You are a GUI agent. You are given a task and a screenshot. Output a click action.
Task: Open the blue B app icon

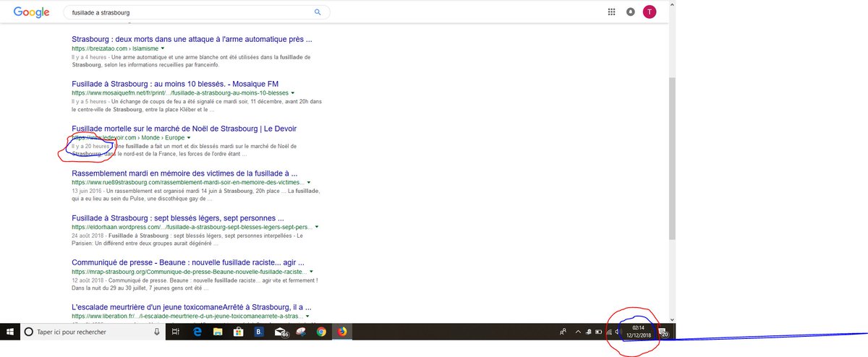259,332
